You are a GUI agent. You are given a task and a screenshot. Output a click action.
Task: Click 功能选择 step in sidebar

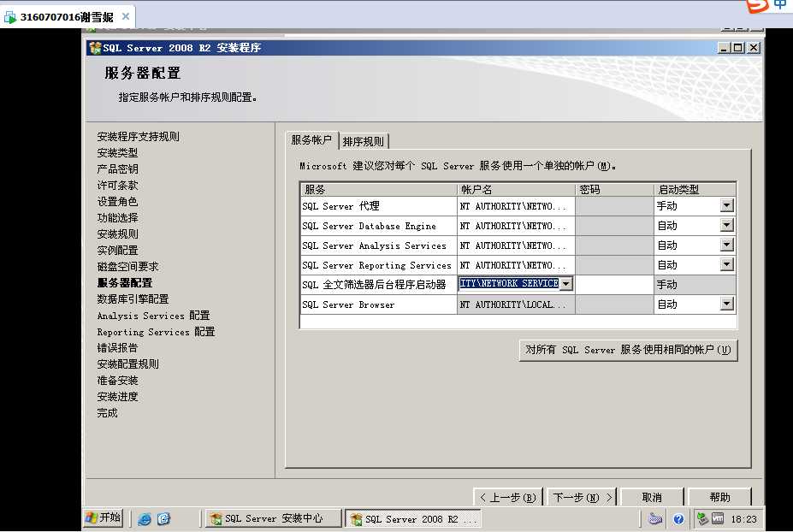pos(117,217)
